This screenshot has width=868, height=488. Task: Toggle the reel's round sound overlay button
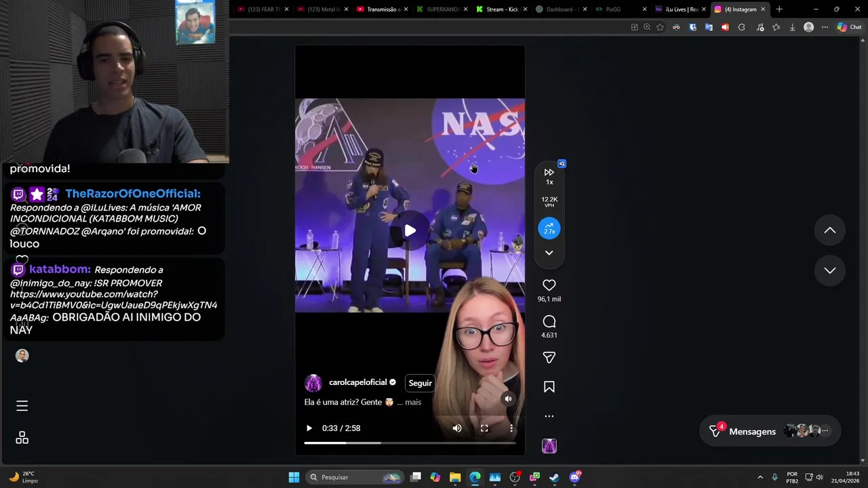tap(508, 399)
